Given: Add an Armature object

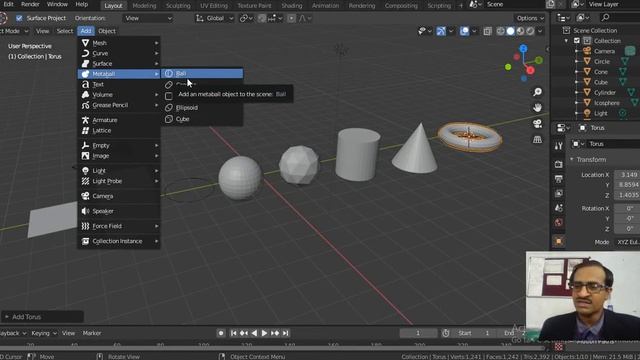Looking at the screenshot, I should (119, 120).
